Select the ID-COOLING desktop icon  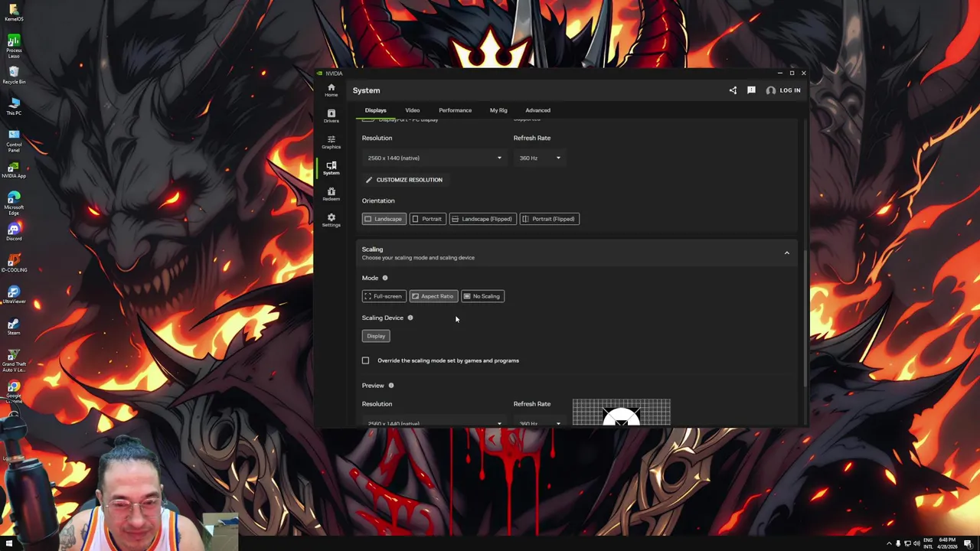(14, 262)
